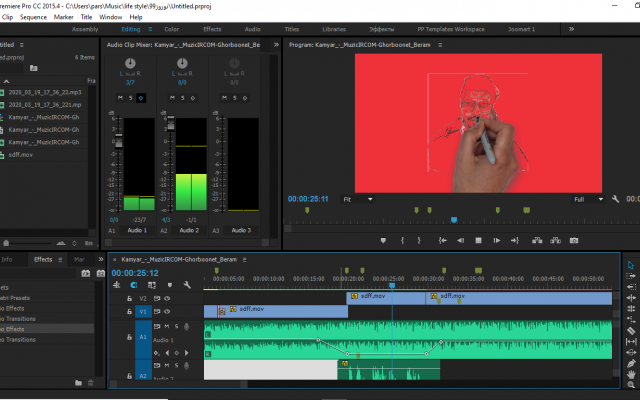Open Full playback resolution dropdown
This screenshot has width=640, height=400.
(588, 199)
